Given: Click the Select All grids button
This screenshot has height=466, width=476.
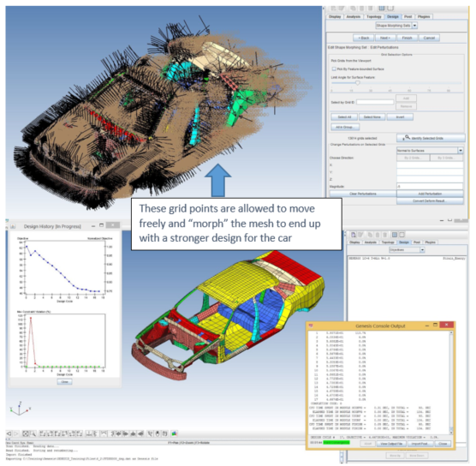Looking at the screenshot, I should [x=344, y=117].
